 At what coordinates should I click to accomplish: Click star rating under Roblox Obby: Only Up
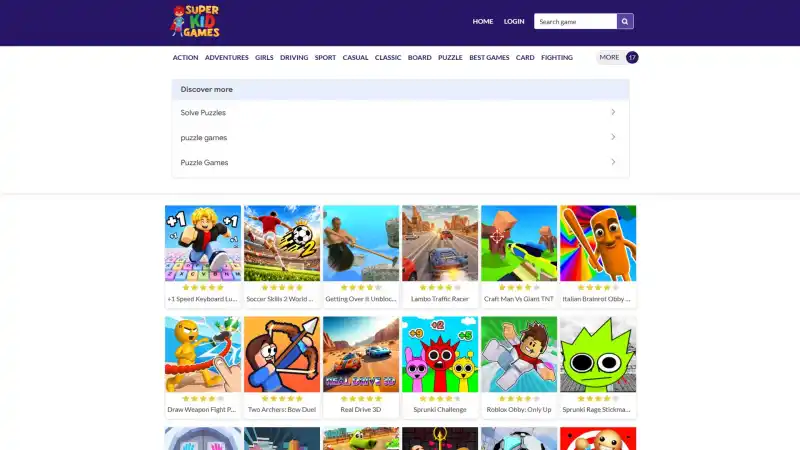pyautogui.click(x=519, y=398)
